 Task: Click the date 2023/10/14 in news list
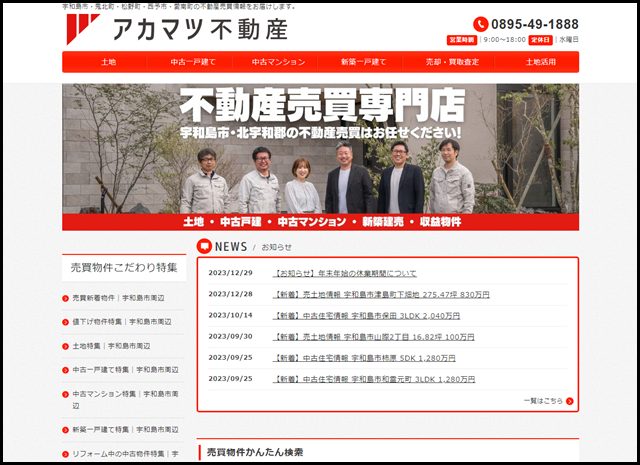tap(230, 315)
